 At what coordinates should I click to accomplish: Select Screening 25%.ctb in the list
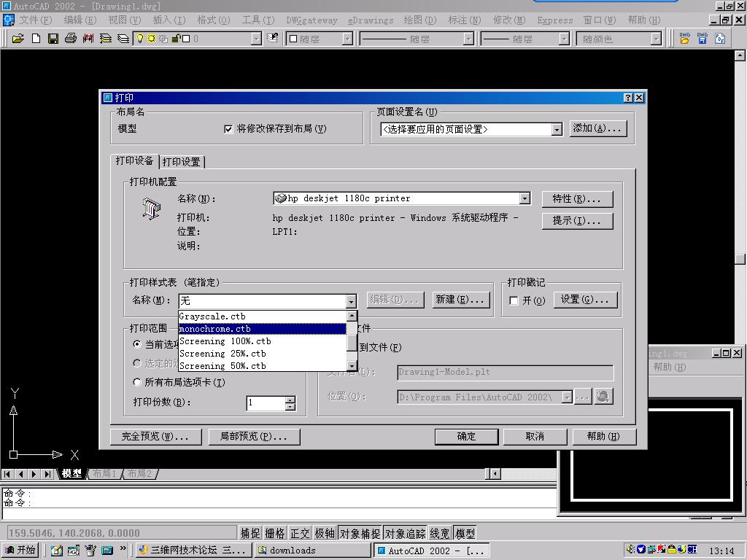[262, 354]
